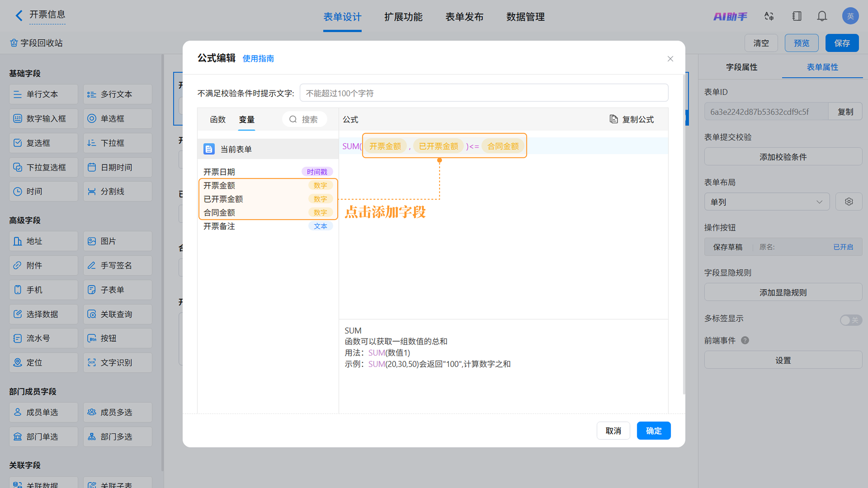Open layout settings gear next to 单列

click(849, 202)
